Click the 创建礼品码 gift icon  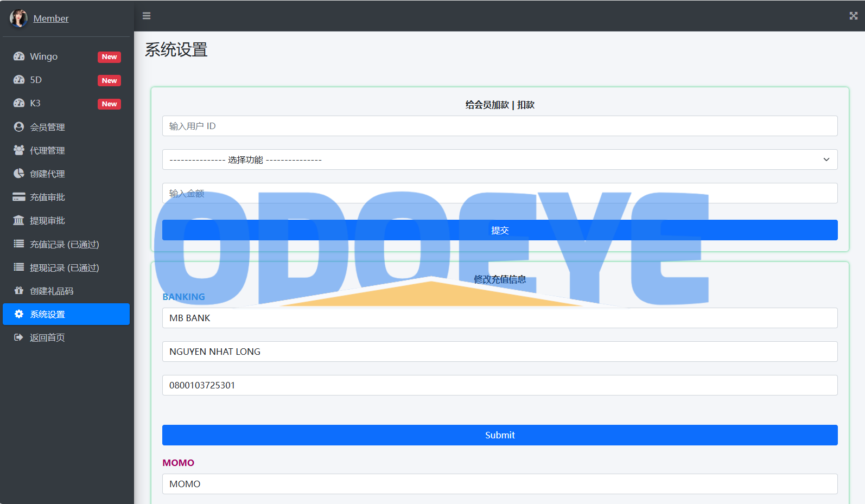(x=19, y=291)
